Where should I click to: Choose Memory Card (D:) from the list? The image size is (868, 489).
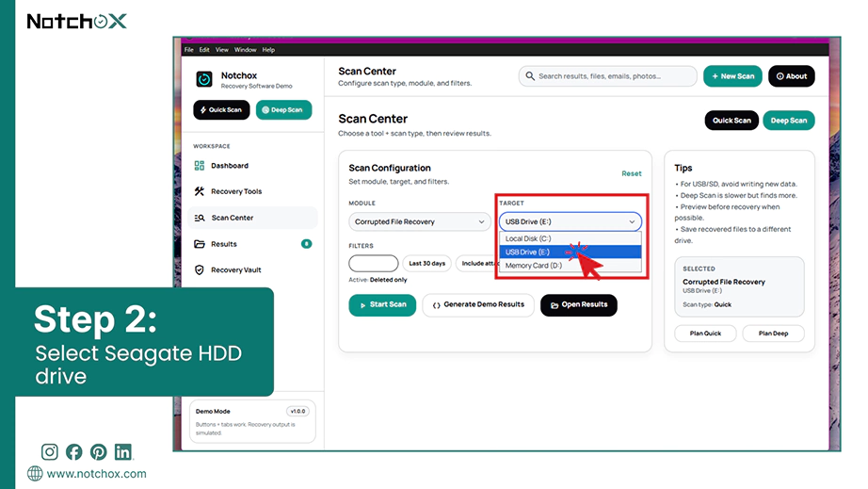click(571, 266)
